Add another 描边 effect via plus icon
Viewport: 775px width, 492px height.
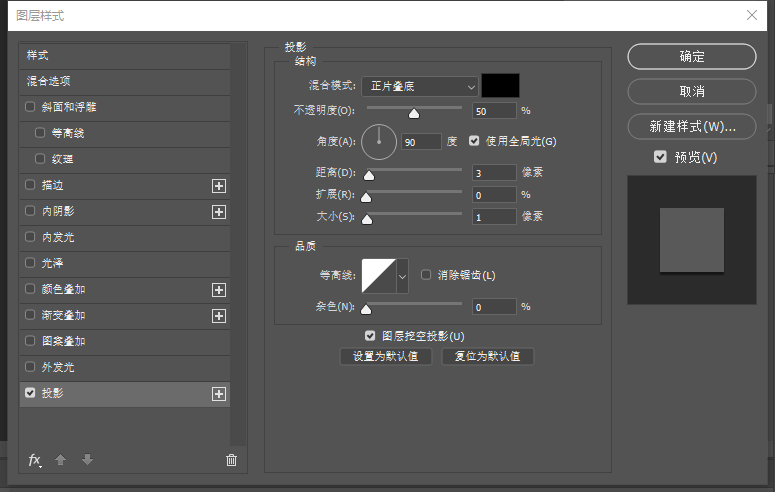click(219, 186)
